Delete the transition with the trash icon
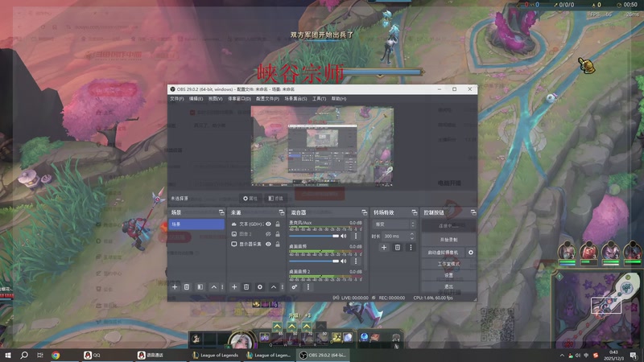 click(x=397, y=248)
